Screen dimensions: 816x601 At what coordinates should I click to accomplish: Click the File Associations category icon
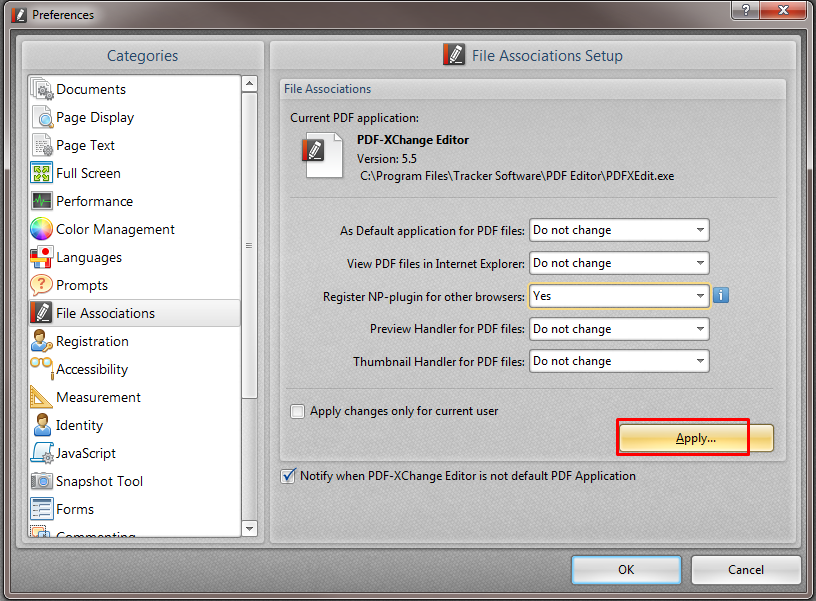pos(42,313)
